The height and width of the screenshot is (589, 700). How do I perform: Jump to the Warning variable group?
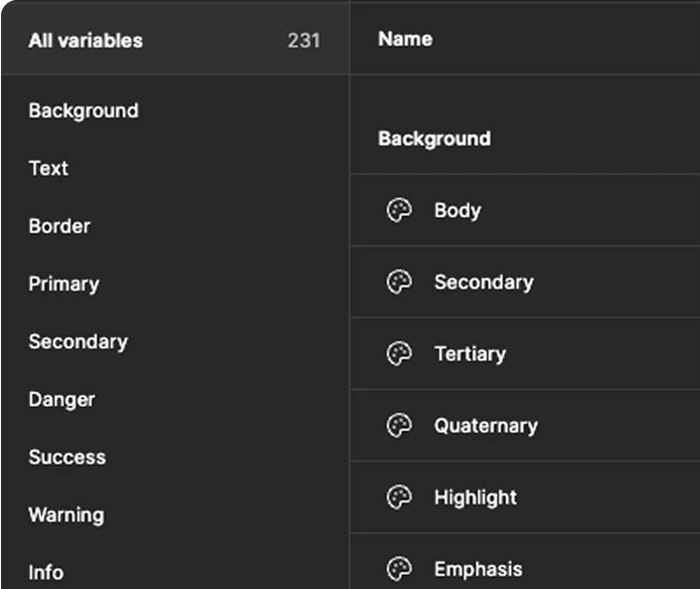pyautogui.click(x=66, y=514)
